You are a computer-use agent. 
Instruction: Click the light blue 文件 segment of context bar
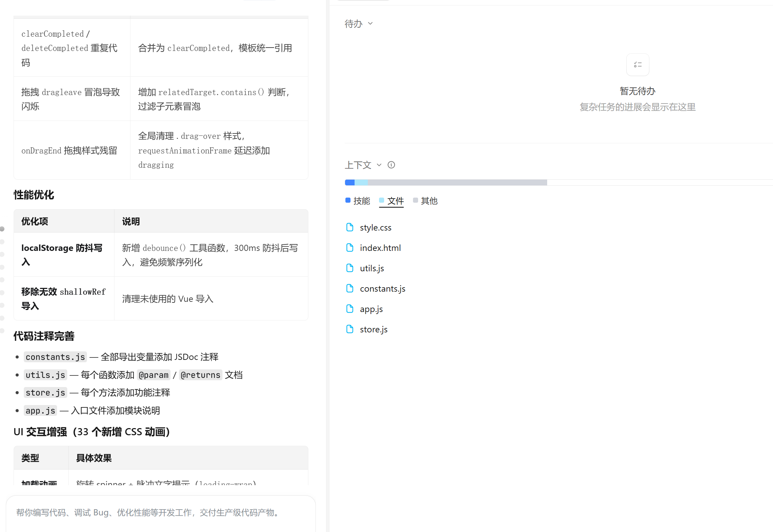point(361,182)
